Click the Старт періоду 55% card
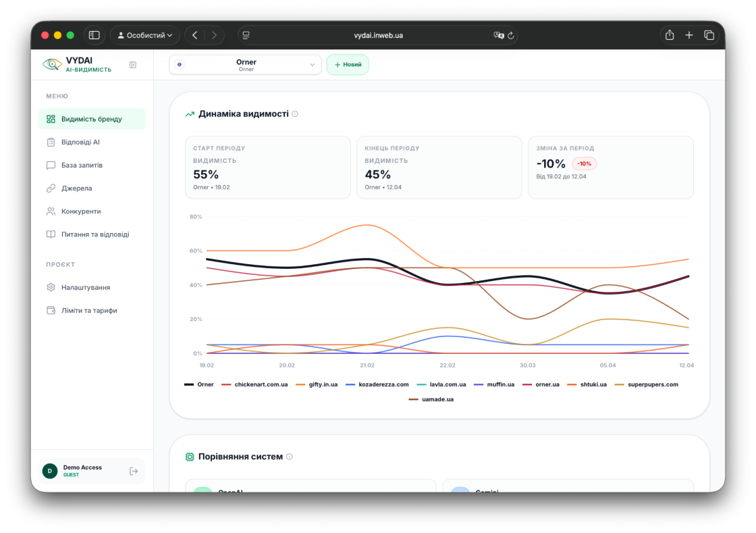Viewport: 756px width, 533px height. (x=267, y=168)
